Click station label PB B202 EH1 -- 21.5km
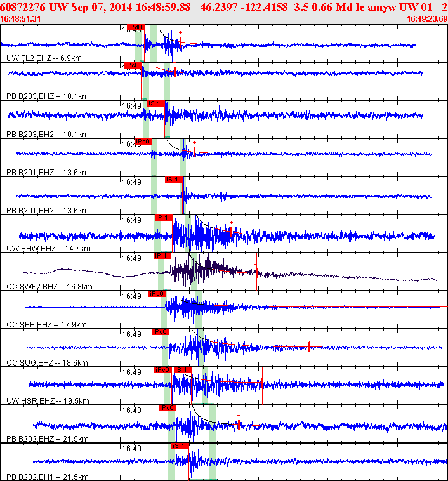 (48, 477)
